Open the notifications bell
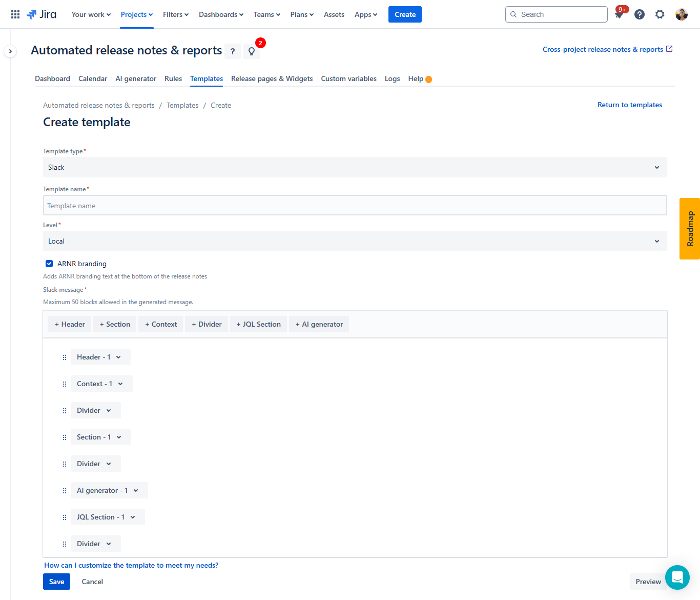The width and height of the screenshot is (700, 600). [619, 14]
